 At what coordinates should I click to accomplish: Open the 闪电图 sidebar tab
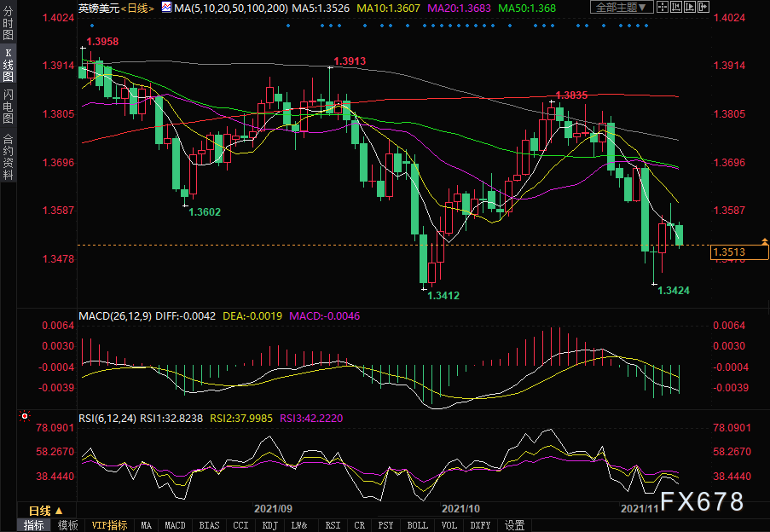tap(8, 107)
